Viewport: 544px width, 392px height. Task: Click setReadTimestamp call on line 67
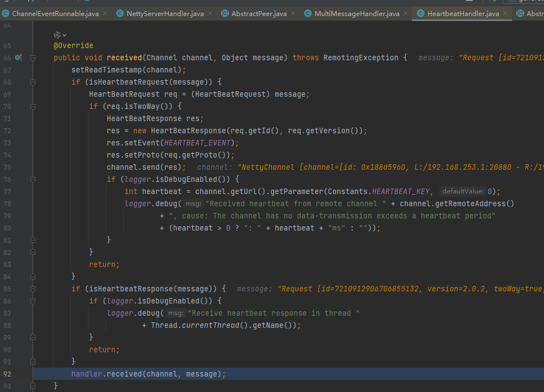click(129, 70)
